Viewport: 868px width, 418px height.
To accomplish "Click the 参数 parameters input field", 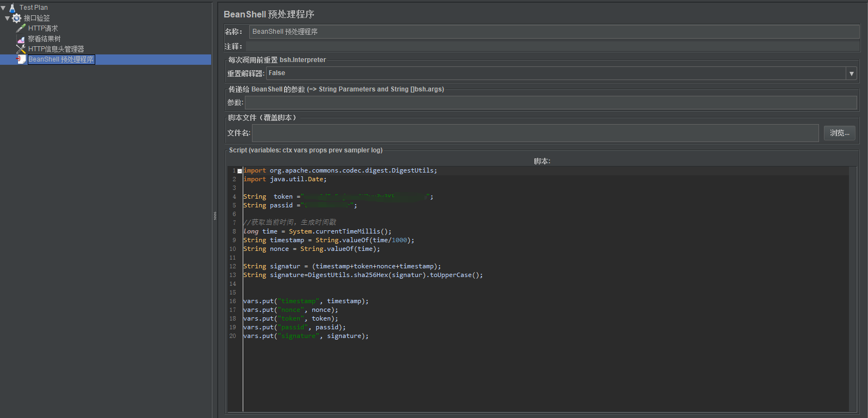I will (551, 103).
